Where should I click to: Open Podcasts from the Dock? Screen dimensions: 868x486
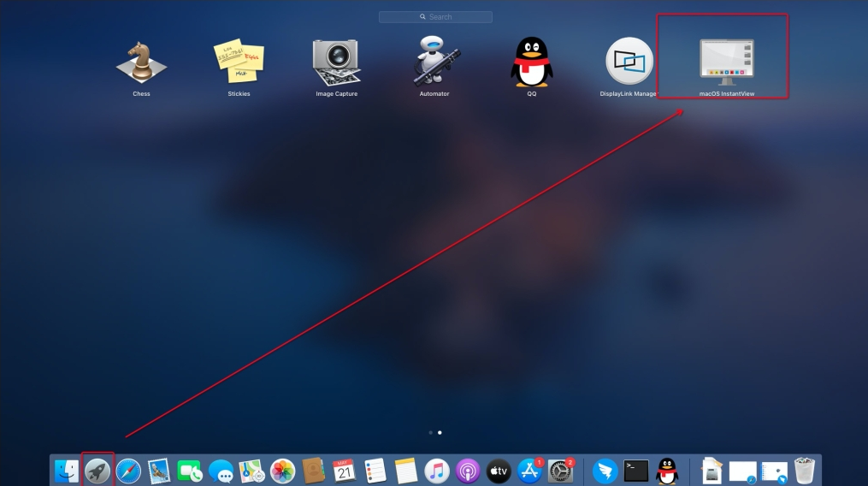[x=468, y=471]
